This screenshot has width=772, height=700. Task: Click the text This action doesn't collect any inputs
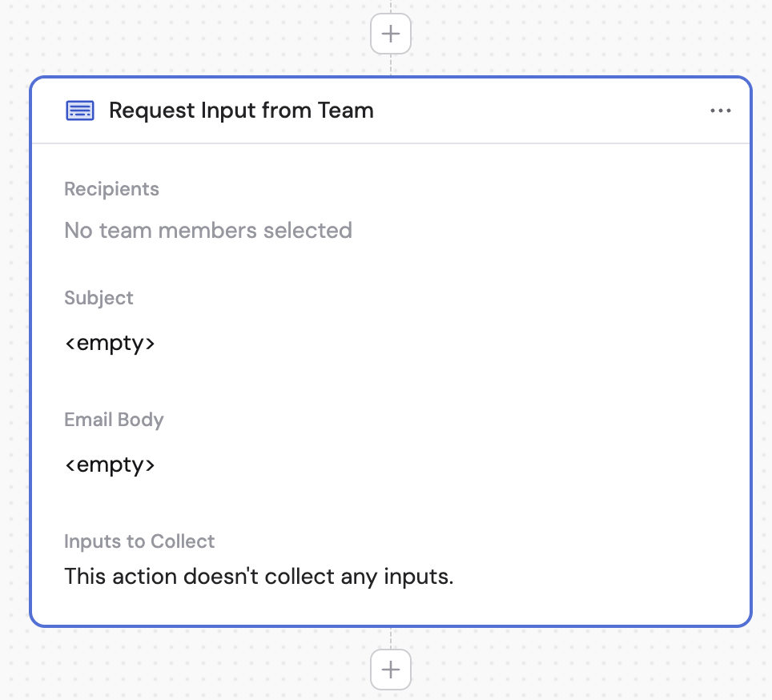(259, 576)
